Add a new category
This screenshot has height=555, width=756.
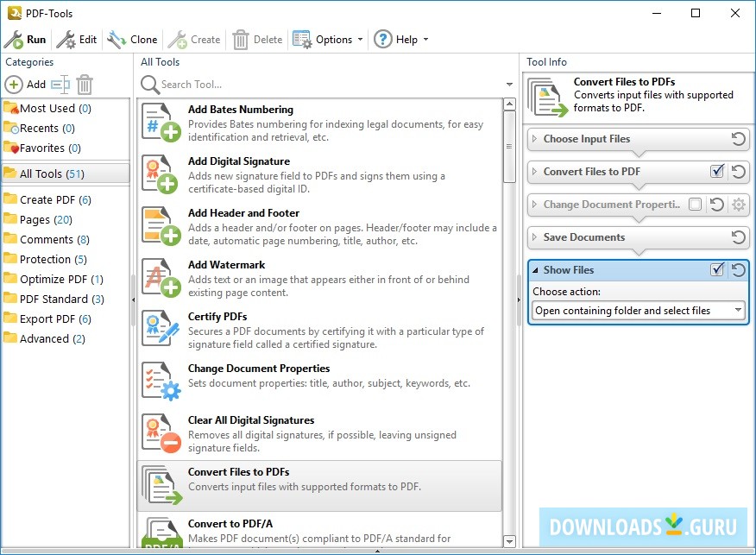click(x=25, y=85)
